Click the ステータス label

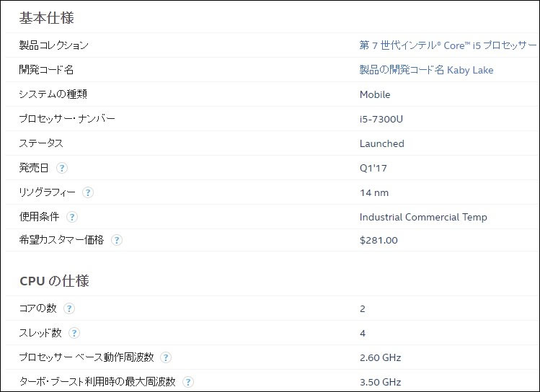tap(41, 143)
